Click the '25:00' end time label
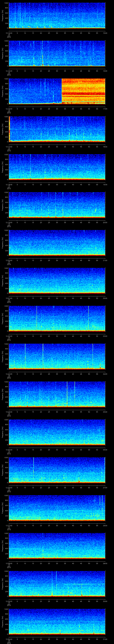The width and height of the screenshot is (114, 644). (105, 412)
